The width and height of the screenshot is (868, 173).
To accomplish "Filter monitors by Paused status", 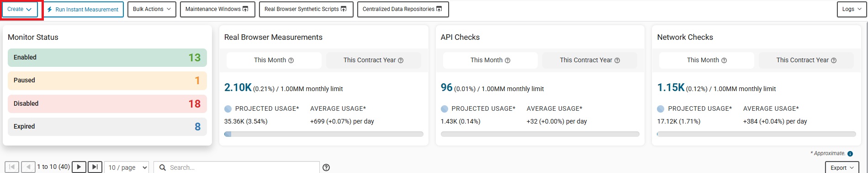I will (107, 81).
